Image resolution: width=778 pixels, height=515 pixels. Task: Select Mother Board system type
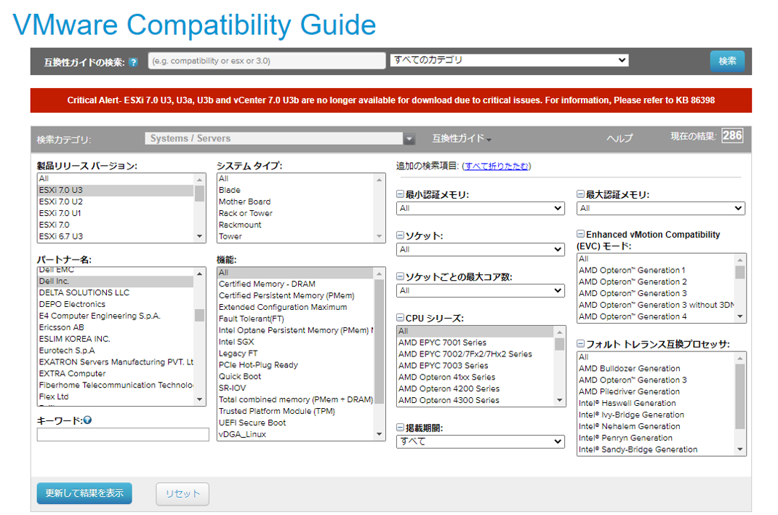pos(296,201)
